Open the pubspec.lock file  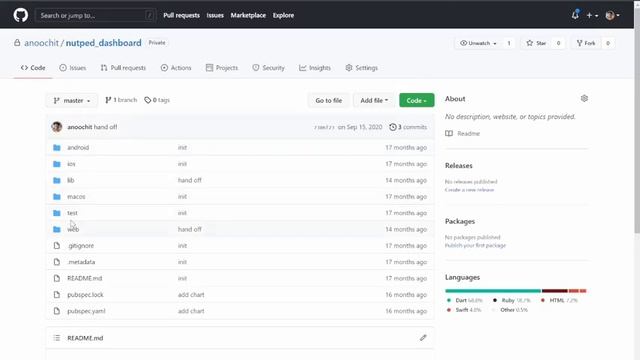coord(85,294)
